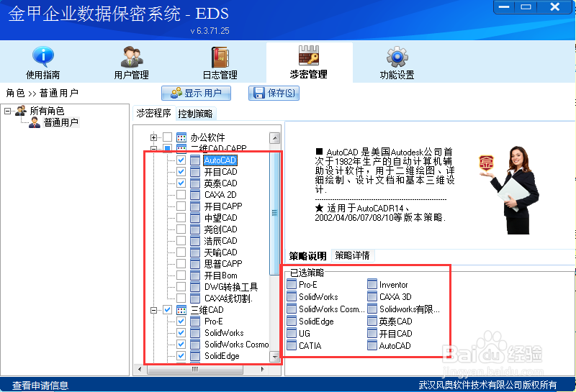Select the 涉密管理 wall-and-key icon
The width and height of the screenshot is (576, 392).
[x=309, y=55]
